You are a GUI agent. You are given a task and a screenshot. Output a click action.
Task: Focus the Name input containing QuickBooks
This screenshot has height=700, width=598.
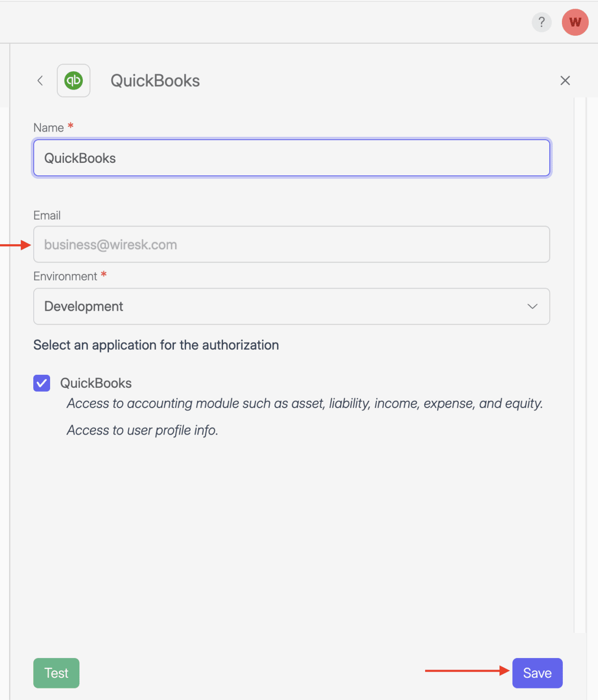pyautogui.click(x=291, y=158)
